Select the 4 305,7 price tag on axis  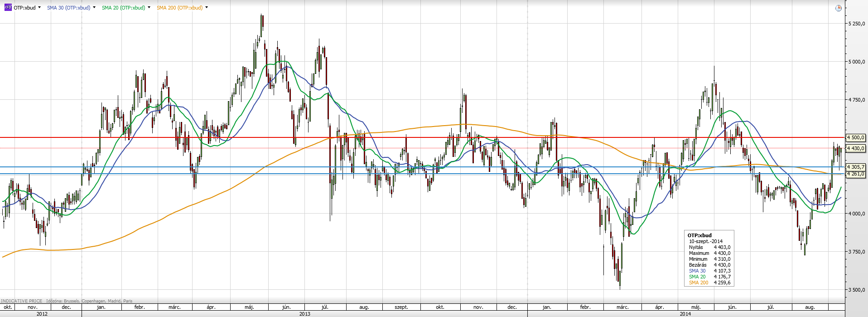click(856, 167)
